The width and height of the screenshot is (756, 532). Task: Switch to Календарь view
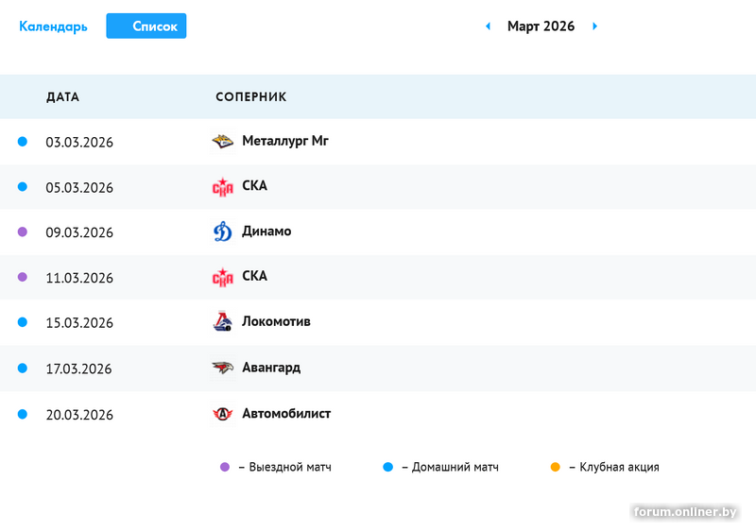[53, 26]
